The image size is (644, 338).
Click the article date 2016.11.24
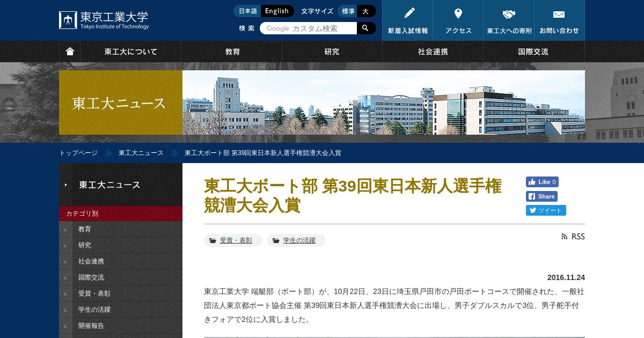[x=566, y=277]
